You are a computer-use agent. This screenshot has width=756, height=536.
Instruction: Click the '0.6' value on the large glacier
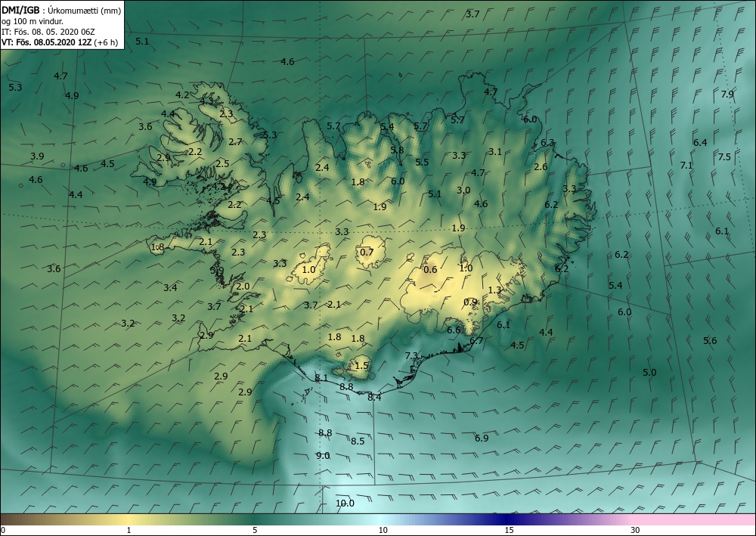(x=429, y=269)
